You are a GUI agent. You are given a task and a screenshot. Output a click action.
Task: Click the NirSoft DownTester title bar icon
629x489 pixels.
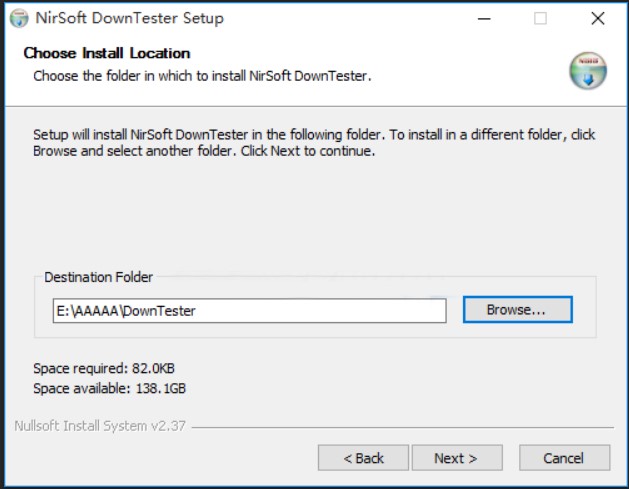[x=19, y=18]
